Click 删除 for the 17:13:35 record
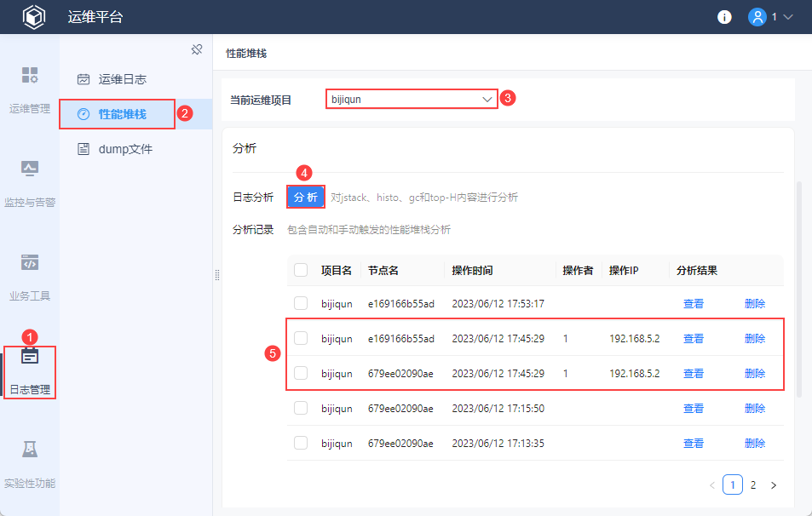This screenshot has width=812, height=516. click(x=755, y=444)
